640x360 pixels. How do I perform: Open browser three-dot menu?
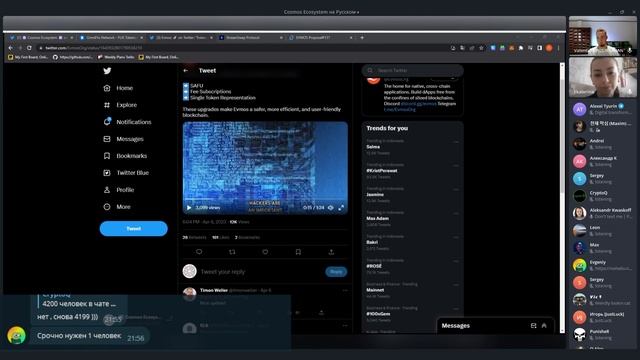point(558,48)
